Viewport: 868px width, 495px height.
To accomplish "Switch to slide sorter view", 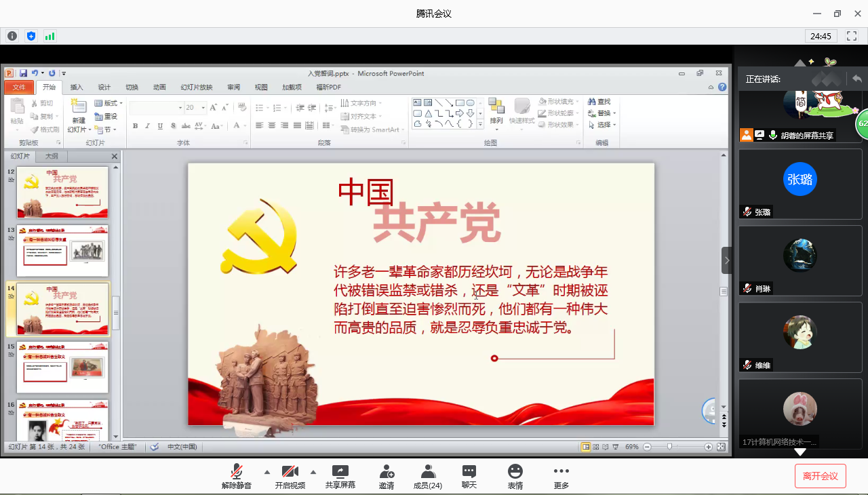I will [596, 447].
